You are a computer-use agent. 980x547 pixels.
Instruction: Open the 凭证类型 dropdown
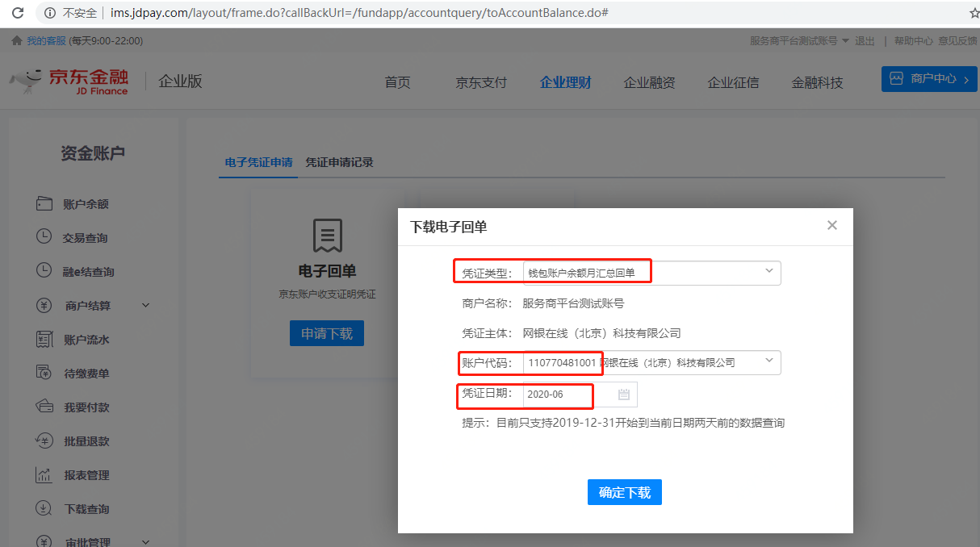pos(652,273)
